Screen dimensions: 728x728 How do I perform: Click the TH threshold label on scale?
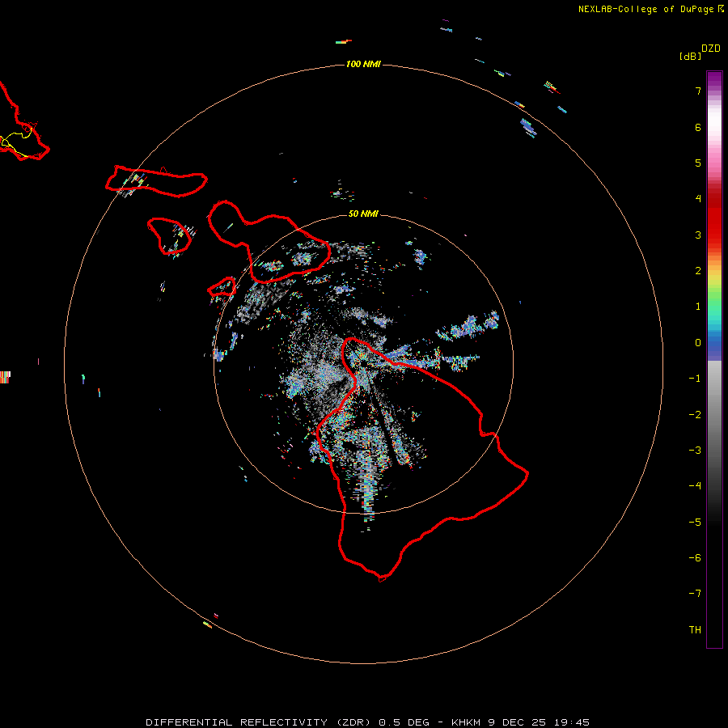click(695, 630)
